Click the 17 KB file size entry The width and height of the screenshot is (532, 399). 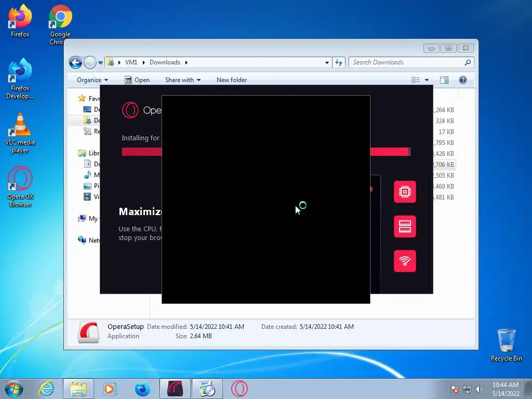(x=446, y=131)
